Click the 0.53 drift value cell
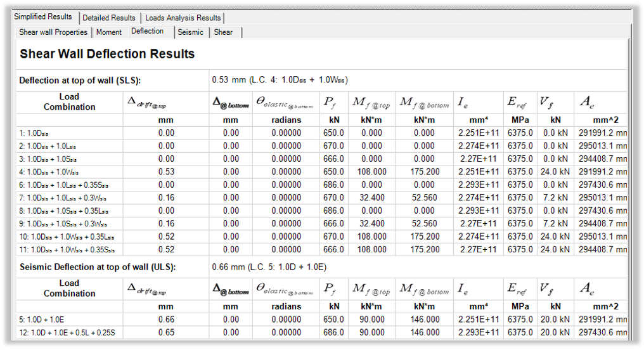 [165, 172]
